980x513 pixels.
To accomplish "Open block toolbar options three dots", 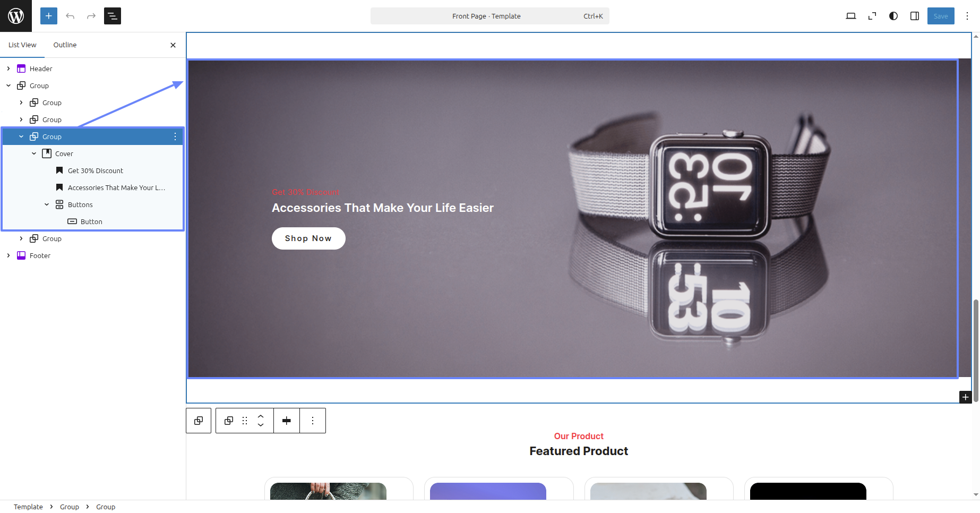I will (x=313, y=421).
